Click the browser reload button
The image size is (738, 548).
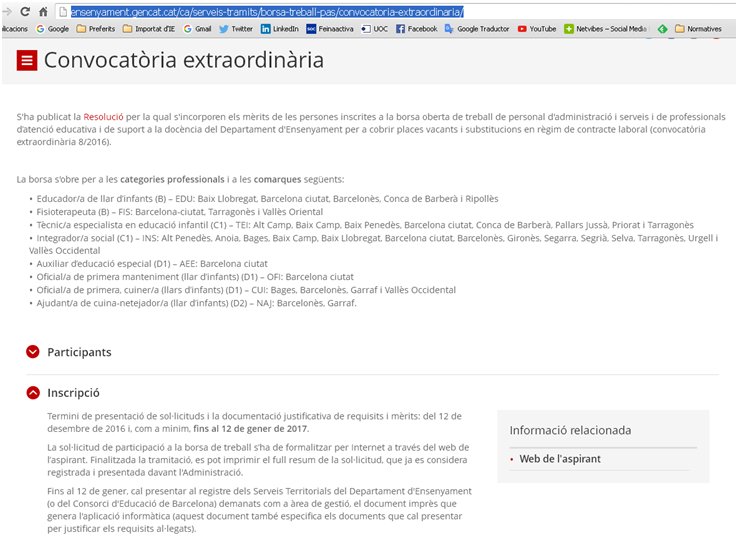click(x=25, y=12)
